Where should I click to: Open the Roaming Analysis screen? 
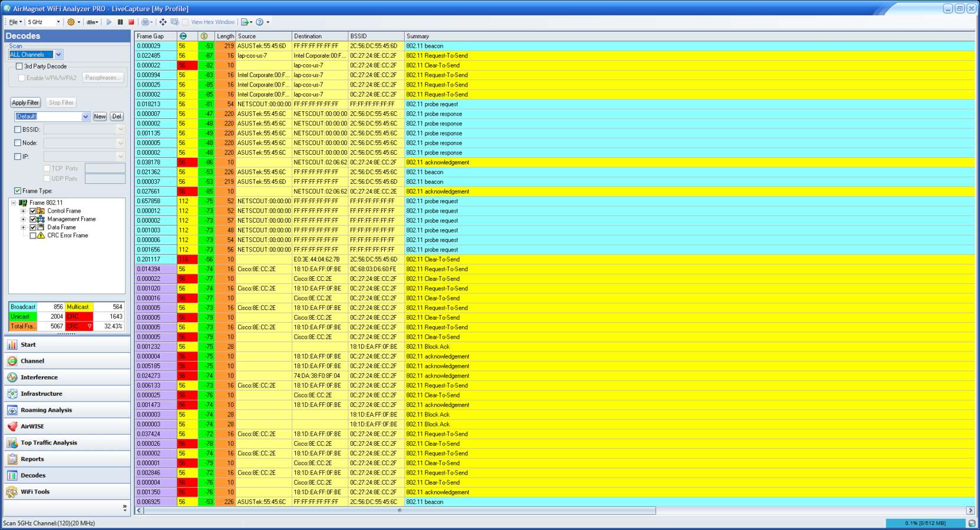coord(67,410)
